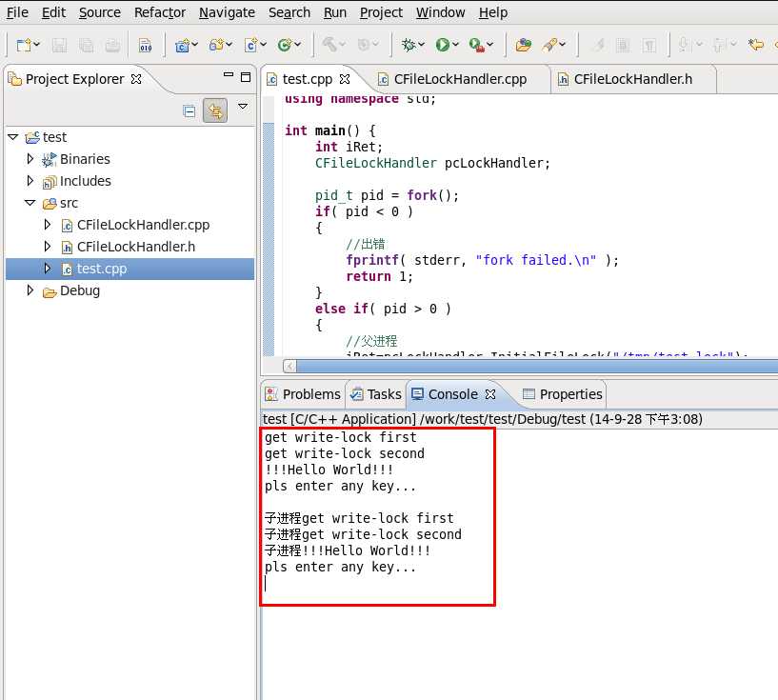Switch to the Problems tab
The image size is (778, 700).
(x=303, y=394)
